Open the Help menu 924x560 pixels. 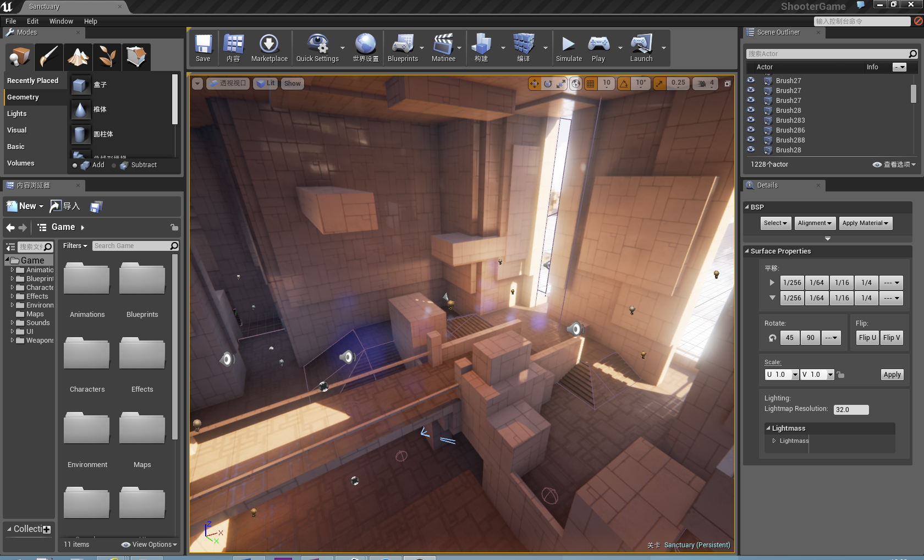coord(91,21)
